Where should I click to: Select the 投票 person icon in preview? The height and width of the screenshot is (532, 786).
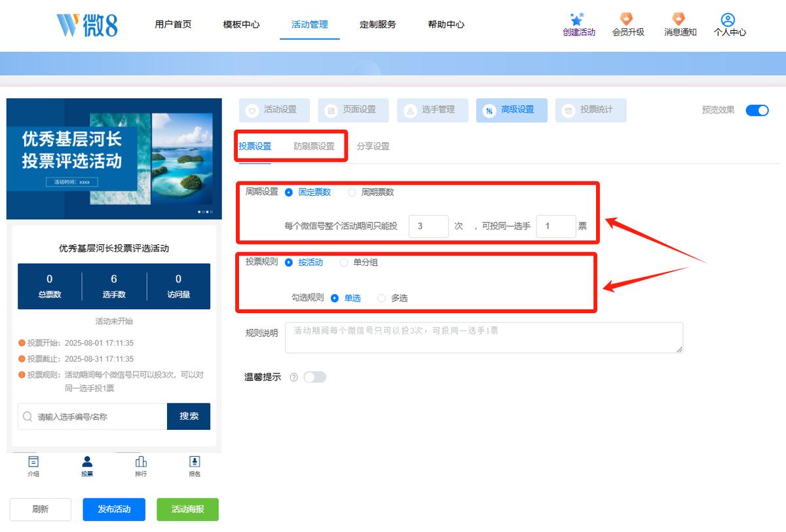[87, 461]
